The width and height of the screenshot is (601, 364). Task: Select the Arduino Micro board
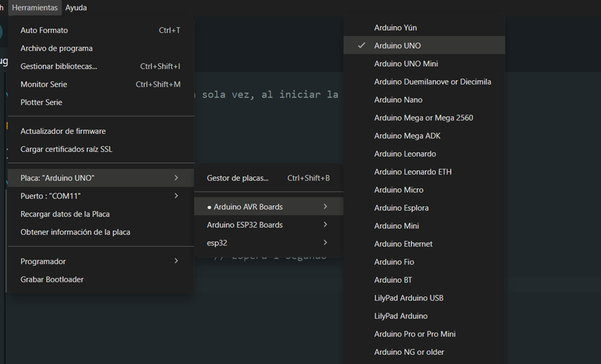(x=424, y=189)
